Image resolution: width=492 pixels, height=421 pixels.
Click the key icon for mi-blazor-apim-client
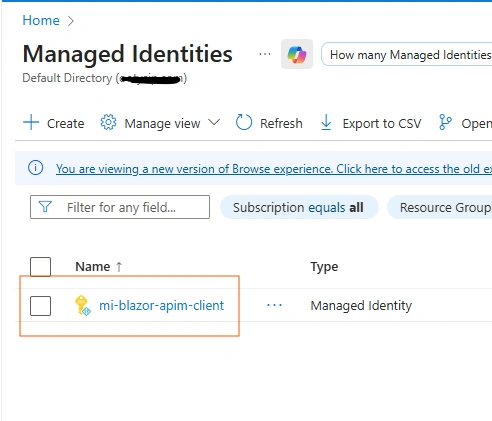tap(83, 305)
